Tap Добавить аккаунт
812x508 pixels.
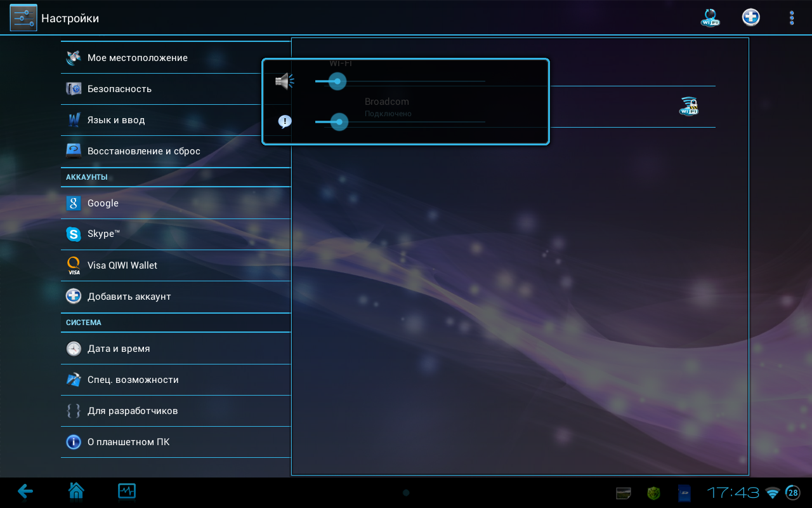pyautogui.click(x=129, y=297)
